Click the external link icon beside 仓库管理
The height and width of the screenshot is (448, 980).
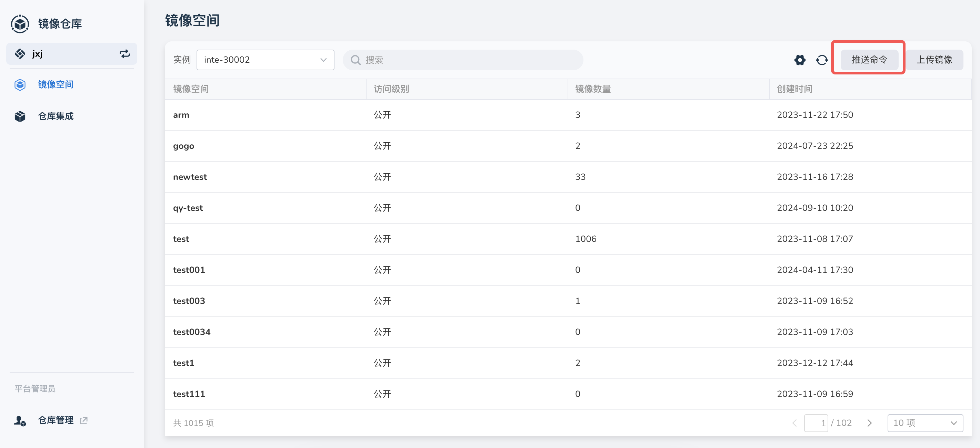click(x=84, y=420)
